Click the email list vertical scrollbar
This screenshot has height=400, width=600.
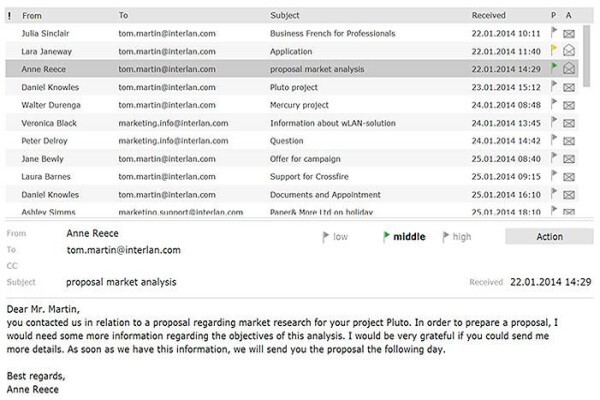tap(586, 56)
